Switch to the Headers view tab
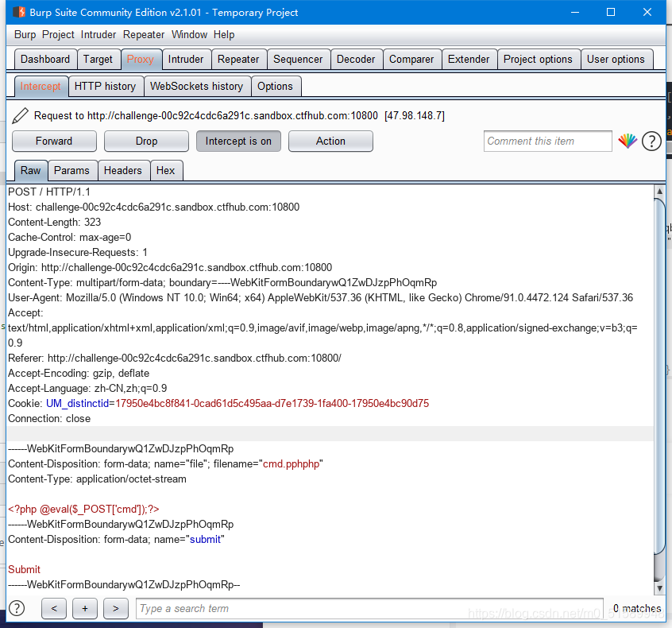 click(122, 171)
